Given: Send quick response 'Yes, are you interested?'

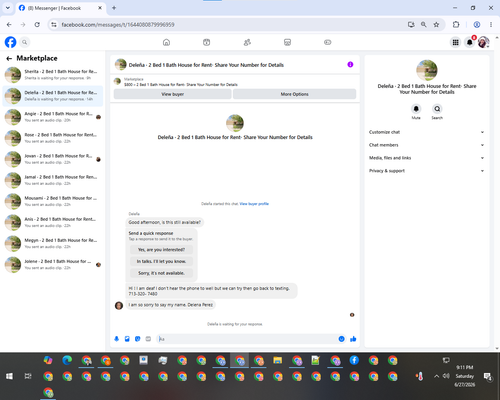Looking at the screenshot, I should pos(161,250).
